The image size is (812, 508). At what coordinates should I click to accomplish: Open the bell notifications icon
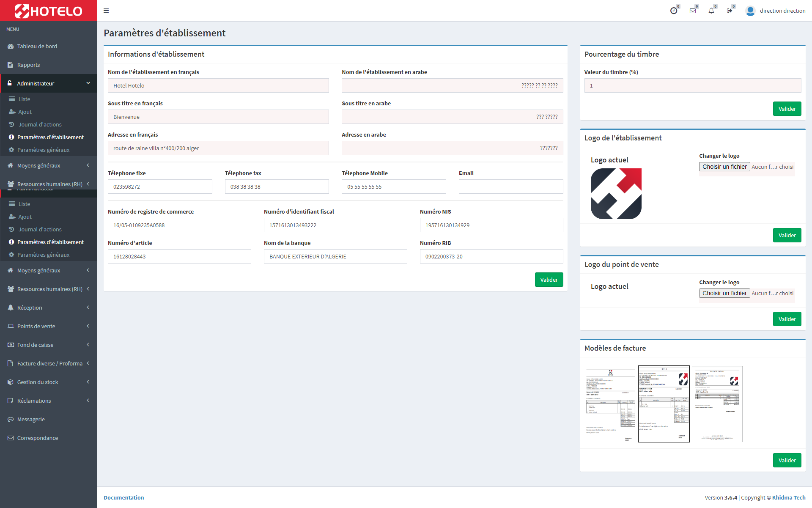click(x=711, y=11)
